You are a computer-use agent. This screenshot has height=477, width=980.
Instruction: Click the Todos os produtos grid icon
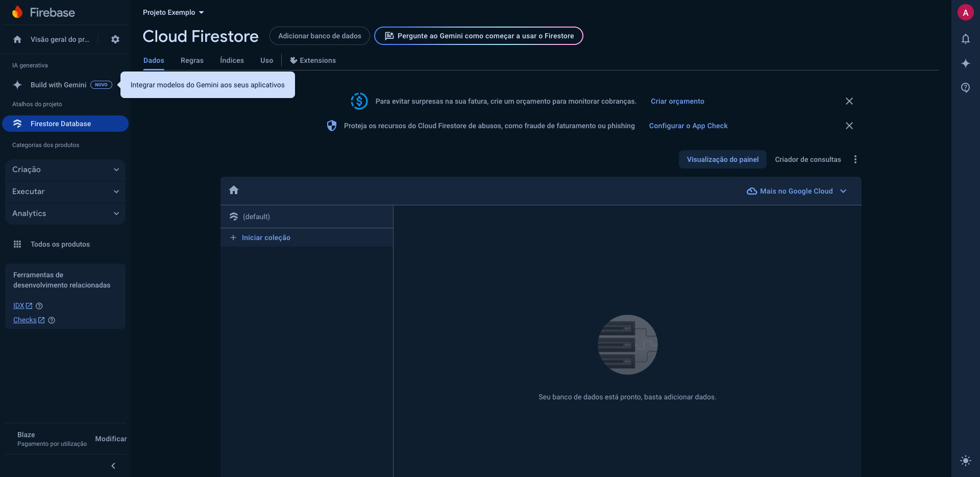point(17,244)
